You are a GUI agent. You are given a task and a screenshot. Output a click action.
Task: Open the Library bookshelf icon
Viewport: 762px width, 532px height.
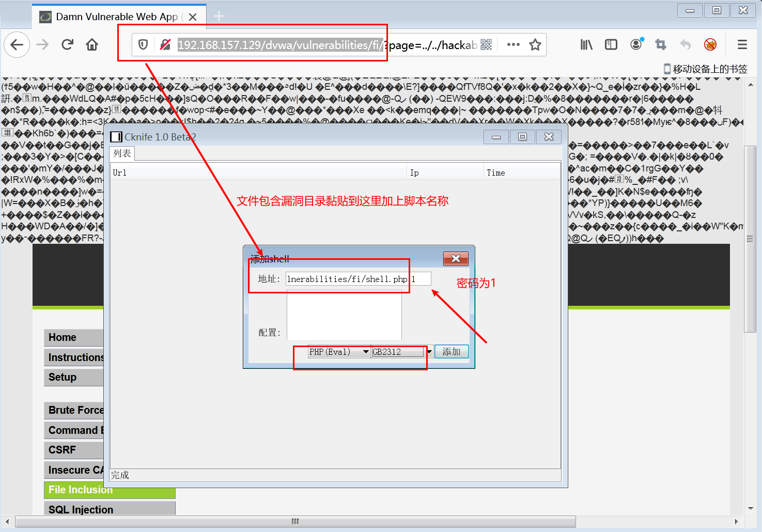(x=586, y=45)
